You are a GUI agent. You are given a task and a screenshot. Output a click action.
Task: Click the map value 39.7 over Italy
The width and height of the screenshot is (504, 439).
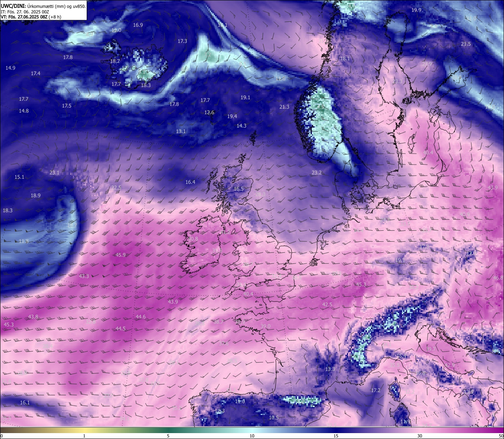(431, 349)
